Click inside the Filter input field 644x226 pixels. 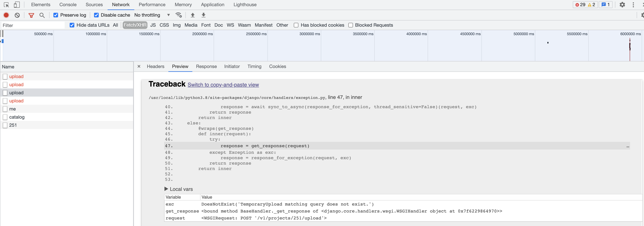point(33,25)
